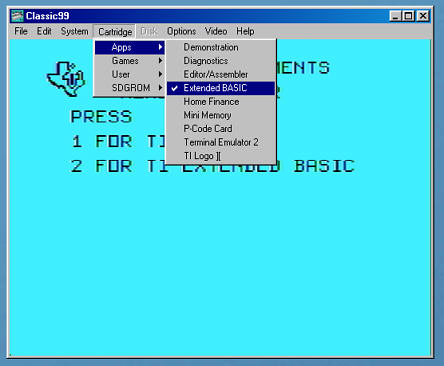The width and height of the screenshot is (444, 366).
Task: Expand the Games submenu
Action: (x=130, y=61)
